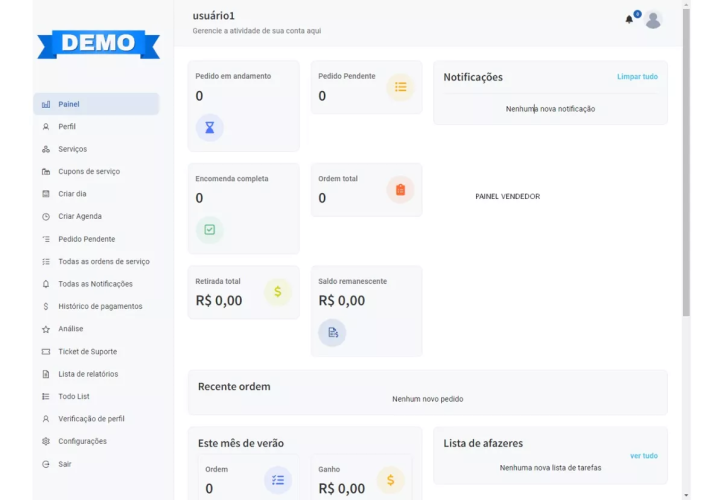Click the list icon in Pedido Pendente card

coord(400,87)
